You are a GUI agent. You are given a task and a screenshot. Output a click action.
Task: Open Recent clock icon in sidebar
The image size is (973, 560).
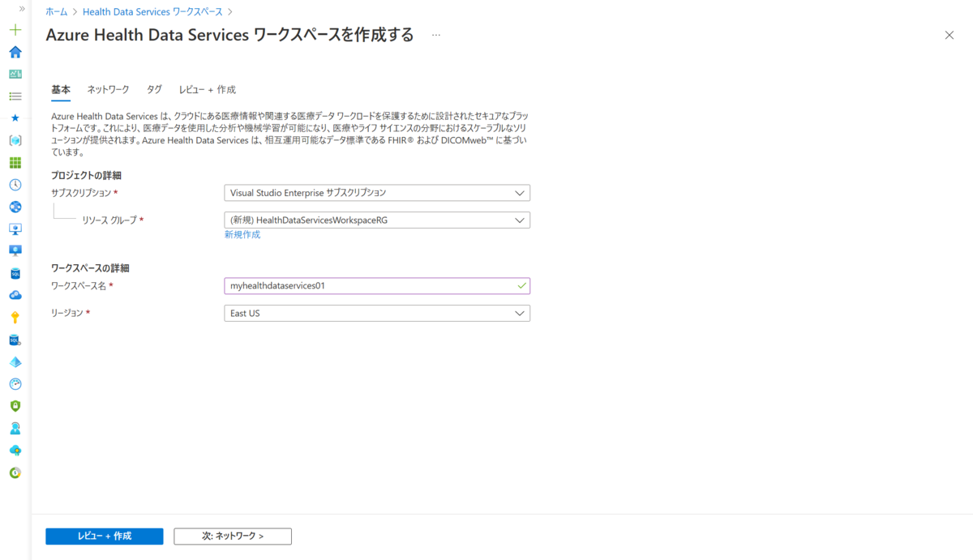tap(15, 185)
